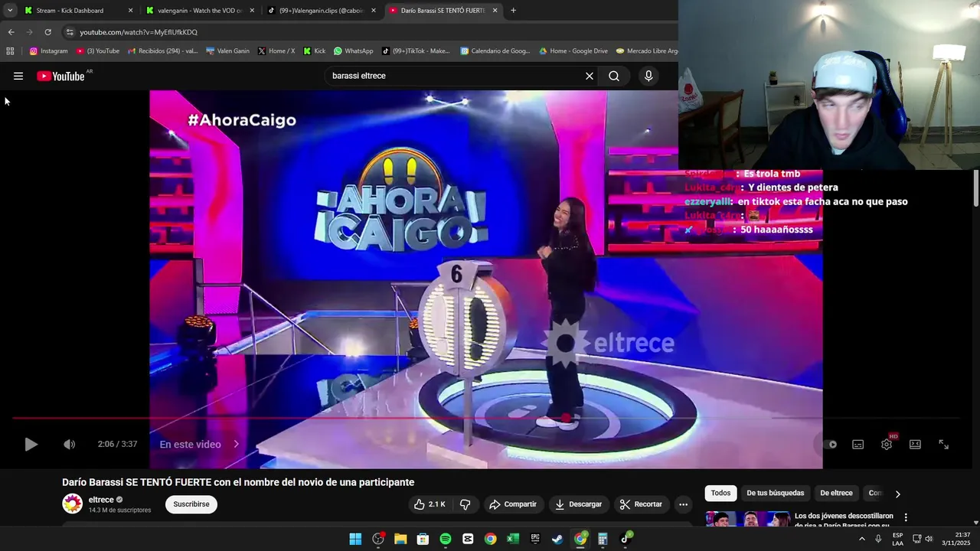This screenshot has height=551, width=980.
Task: Open Spotify from the taskbar
Action: [x=446, y=539]
